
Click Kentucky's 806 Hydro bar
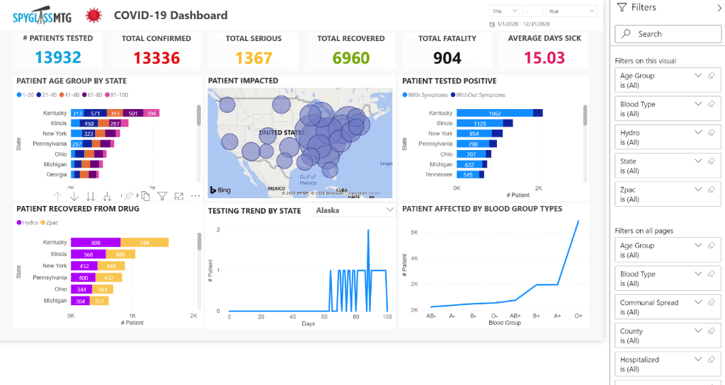pyautogui.click(x=96, y=242)
